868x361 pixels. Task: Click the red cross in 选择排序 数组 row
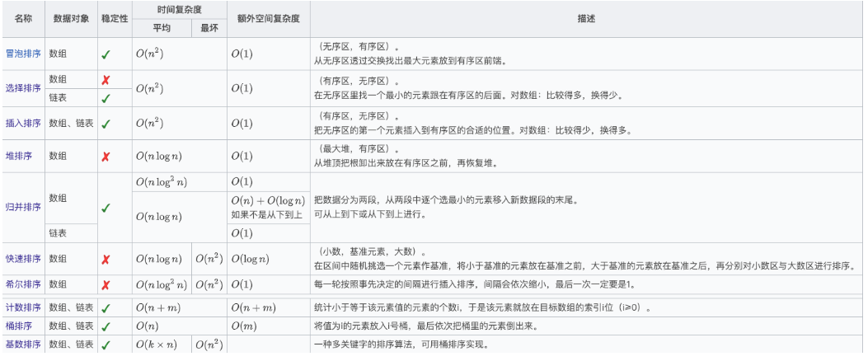(x=106, y=80)
